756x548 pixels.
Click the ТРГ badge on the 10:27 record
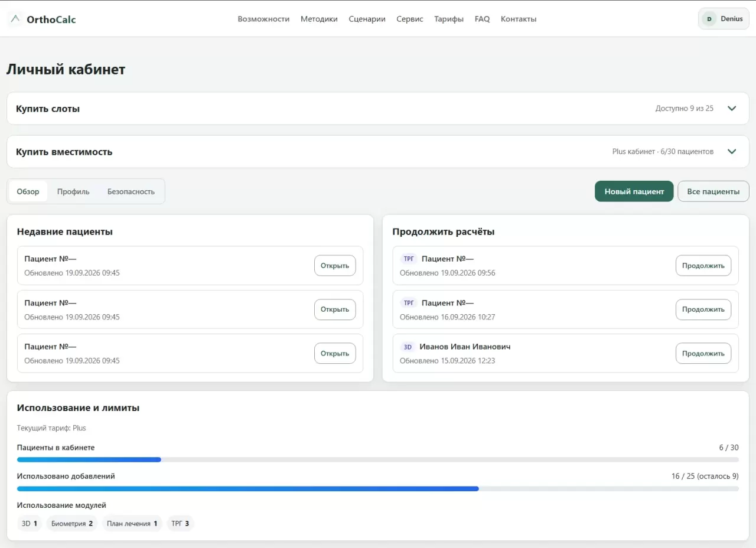pos(409,302)
